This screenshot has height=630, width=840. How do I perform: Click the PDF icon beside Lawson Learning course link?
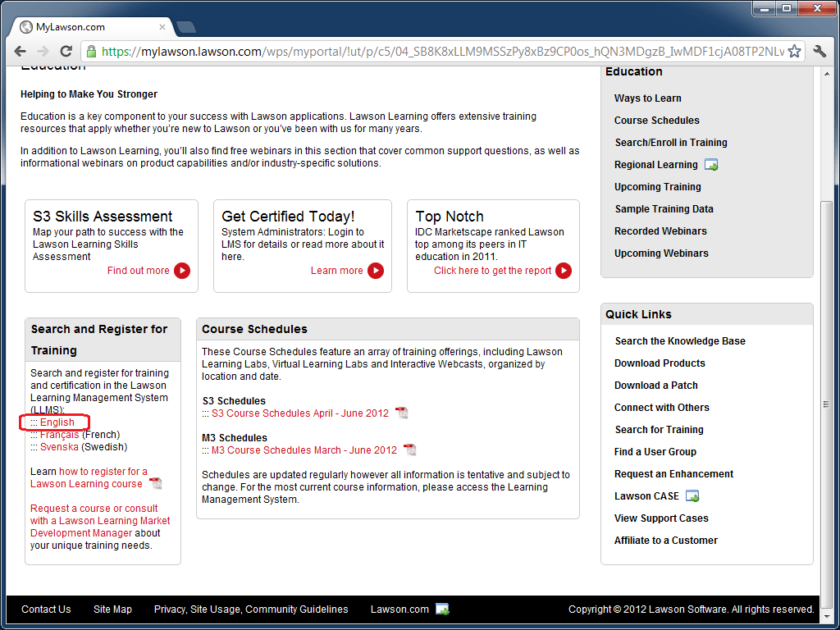[x=155, y=483]
